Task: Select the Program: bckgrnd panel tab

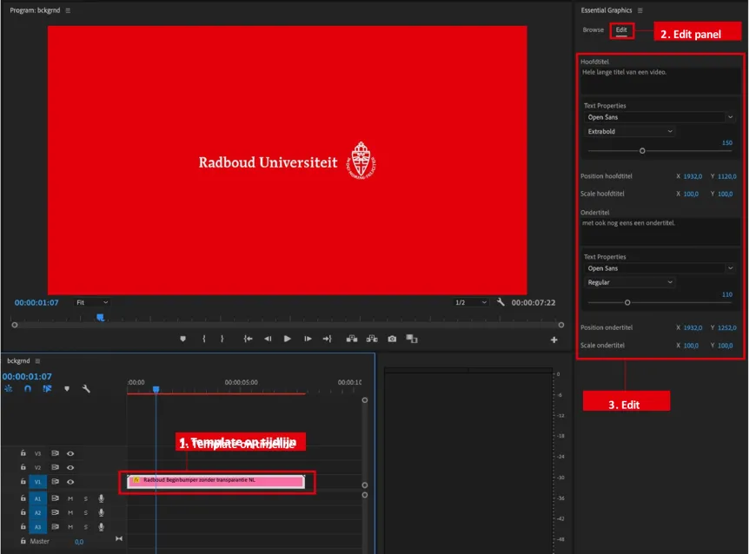Action: click(35, 10)
